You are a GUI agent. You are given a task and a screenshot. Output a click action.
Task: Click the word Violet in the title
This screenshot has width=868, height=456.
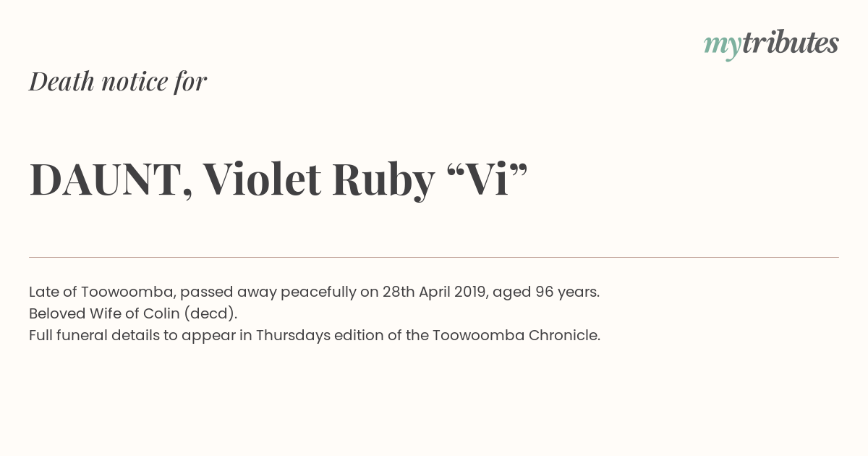pos(262,179)
